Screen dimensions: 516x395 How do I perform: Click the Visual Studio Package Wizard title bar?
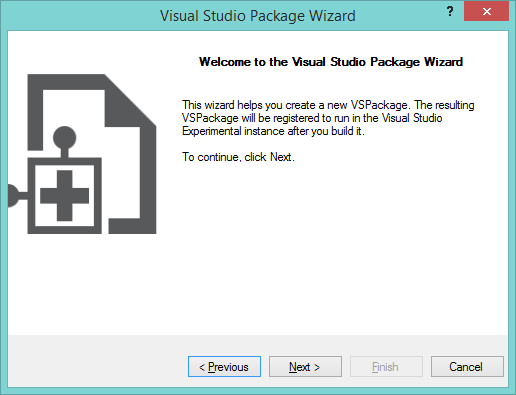coord(258,16)
